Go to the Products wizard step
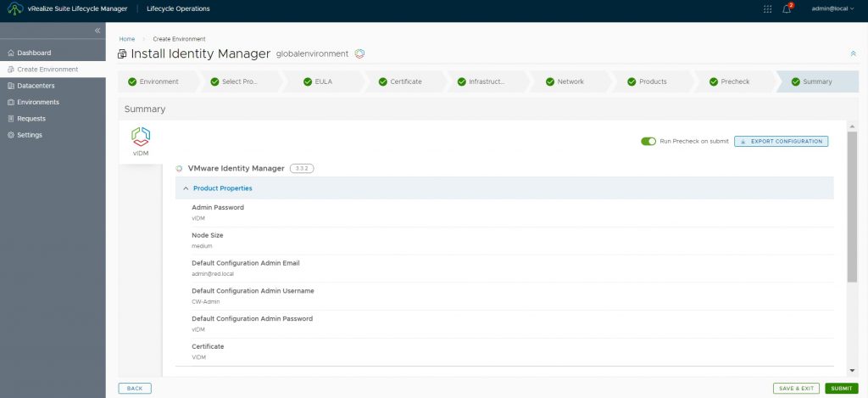The height and width of the screenshot is (398, 868). pos(652,81)
